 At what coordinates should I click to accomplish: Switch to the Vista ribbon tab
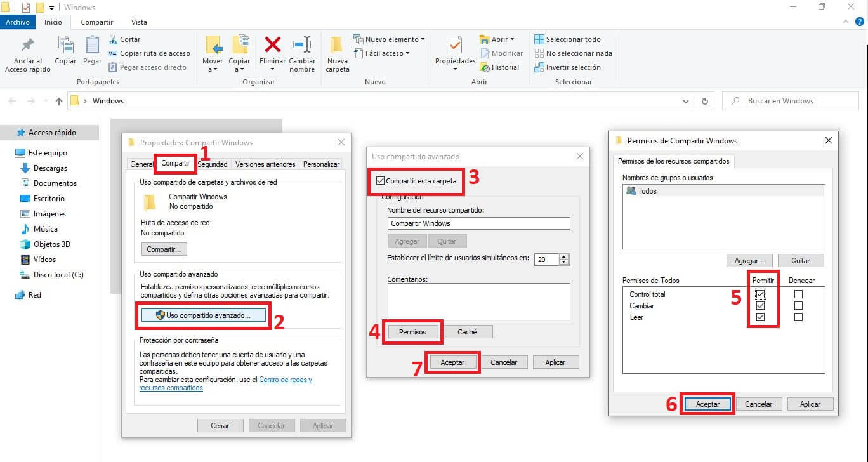pos(139,22)
